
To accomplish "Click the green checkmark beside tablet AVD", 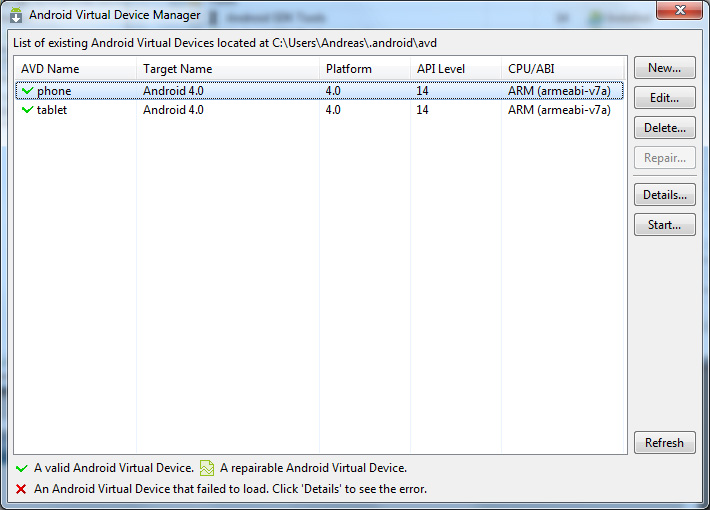I will (27, 110).
